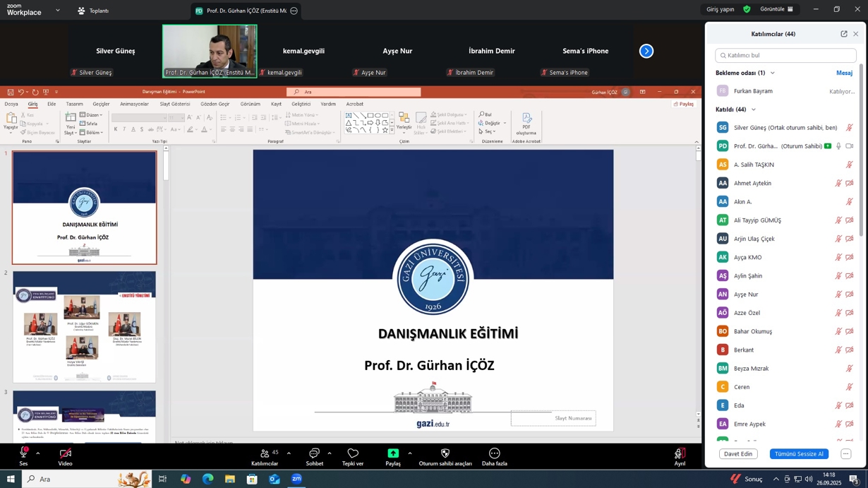Screen dimensions: 868x488
Task: Expand chat options arrow next to Sohbet
Action: (330, 453)
